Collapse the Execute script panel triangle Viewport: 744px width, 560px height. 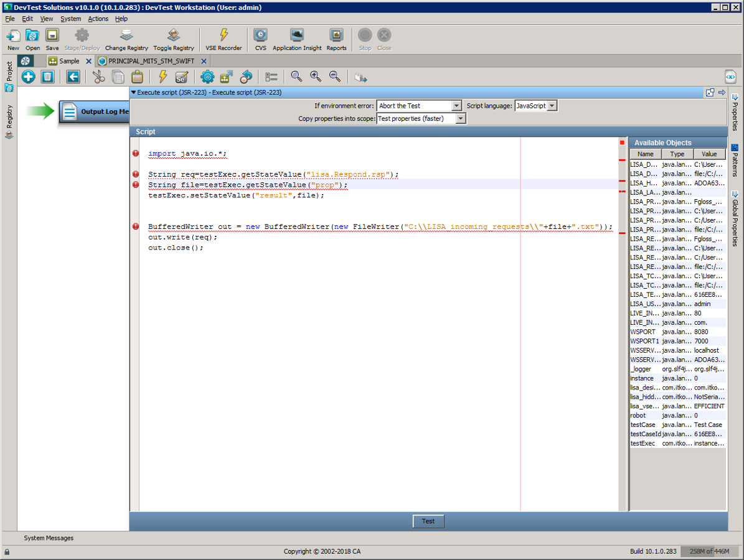pyautogui.click(x=133, y=93)
